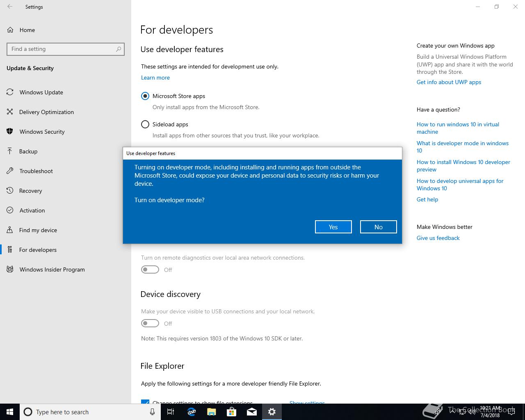The width and height of the screenshot is (525, 420).
Task: Decline developer mode with No
Action: click(x=379, y=227)
